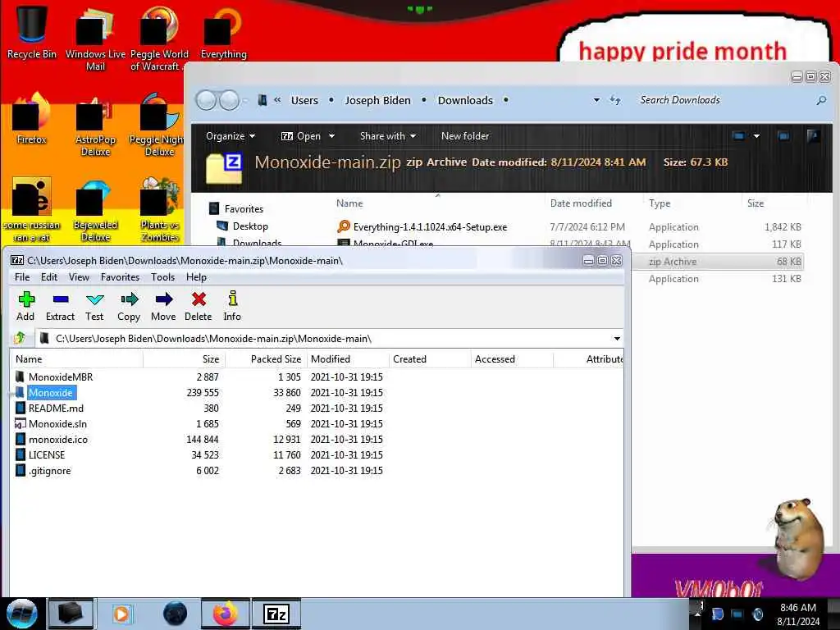This screenshot has width=840, height=630.
Task: Select Everything-1.4.1.1024.x64-Setup.exe in Explorer
Action: pos(422,227)
